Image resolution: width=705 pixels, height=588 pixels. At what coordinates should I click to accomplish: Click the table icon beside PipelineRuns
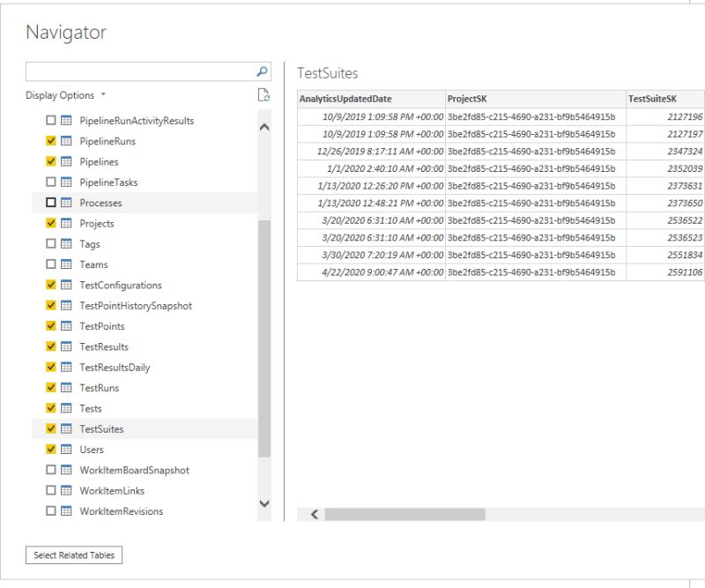[66, 141]
